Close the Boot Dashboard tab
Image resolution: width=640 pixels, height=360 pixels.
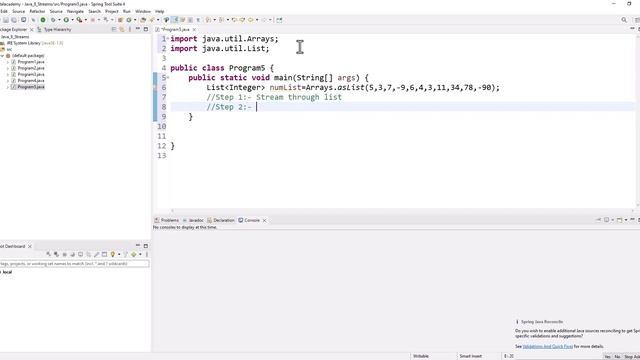pyautogui.click(x=30, y=247)
